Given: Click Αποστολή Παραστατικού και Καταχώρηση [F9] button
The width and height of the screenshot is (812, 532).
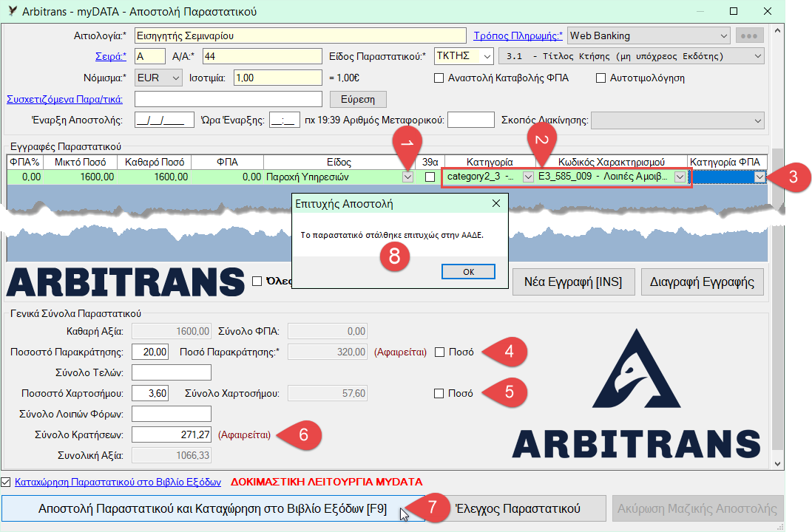Looking at the screenshot, I should pos(213,508).
